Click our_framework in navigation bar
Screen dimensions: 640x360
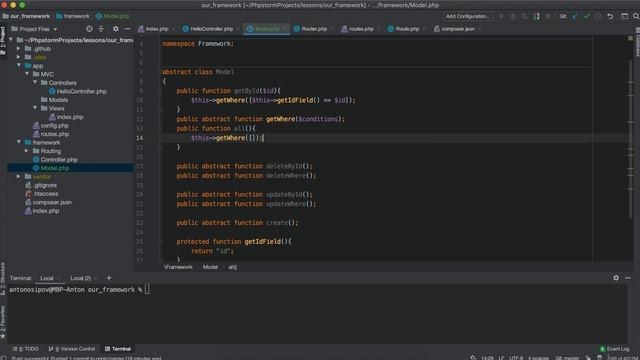(26, 16)
